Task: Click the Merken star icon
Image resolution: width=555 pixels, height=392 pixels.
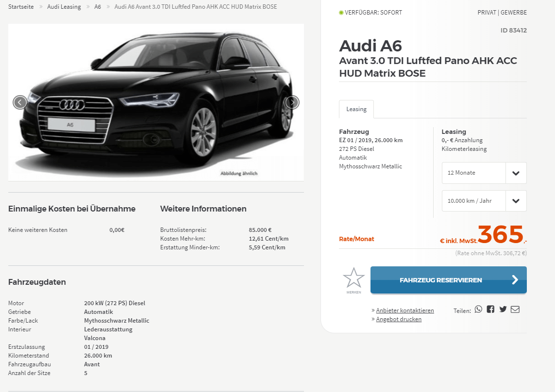Action: point(353,278)
